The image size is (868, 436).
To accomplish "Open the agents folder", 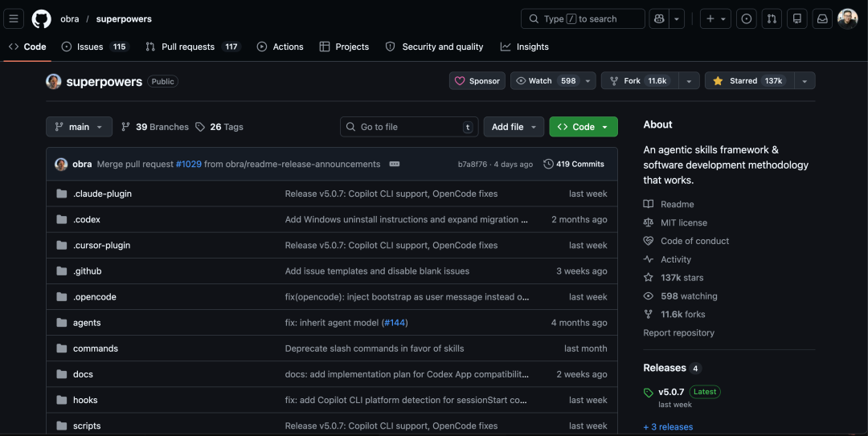I will 87,323.
